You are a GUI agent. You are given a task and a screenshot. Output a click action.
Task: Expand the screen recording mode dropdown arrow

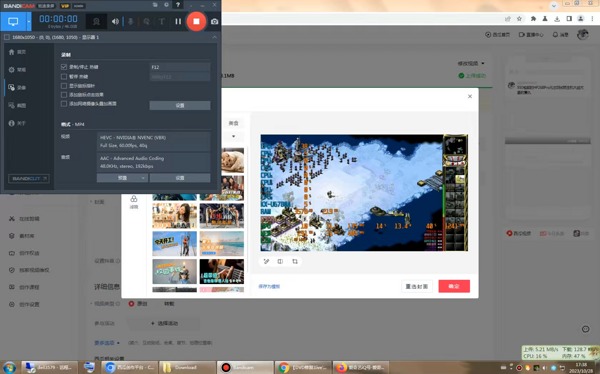pyautogui.click(x=29, y=21)
